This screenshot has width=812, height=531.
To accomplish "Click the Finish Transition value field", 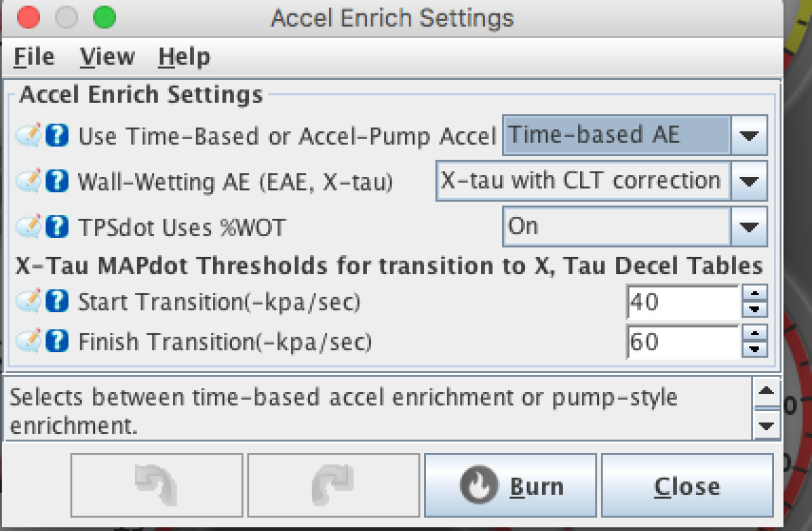I will 683,341.
